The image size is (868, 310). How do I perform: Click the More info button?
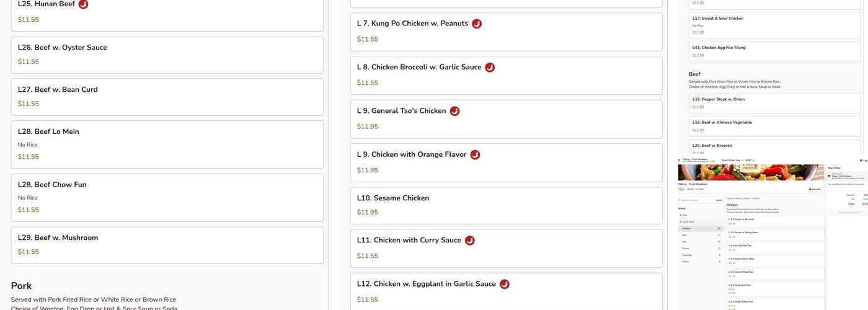[x=815, y=189]
